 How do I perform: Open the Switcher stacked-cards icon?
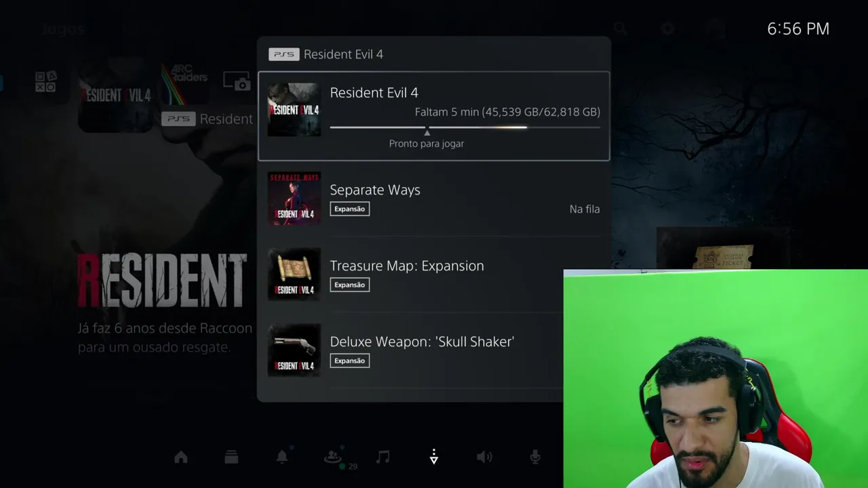[231, 457]
